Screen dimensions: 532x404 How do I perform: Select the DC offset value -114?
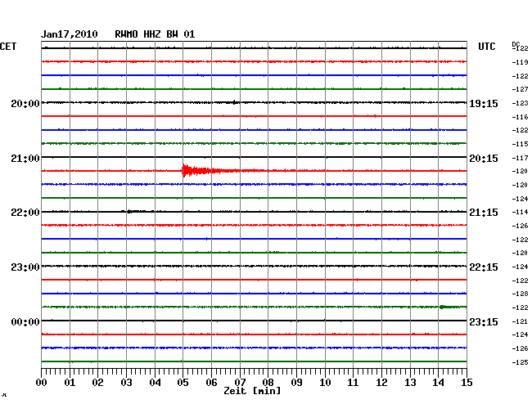click(x=520, y=212)
